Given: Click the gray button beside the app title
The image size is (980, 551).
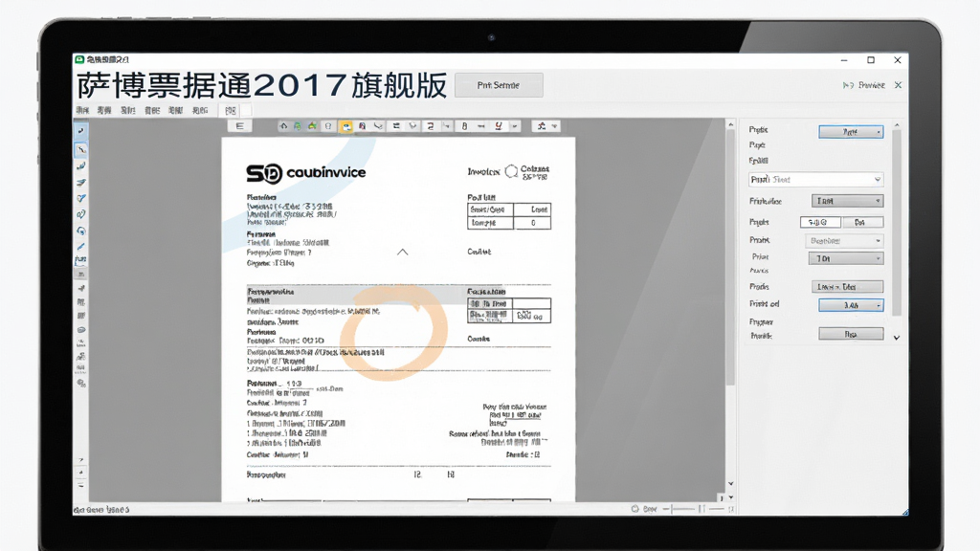Looking at the screenshot, I should [498, 85].
